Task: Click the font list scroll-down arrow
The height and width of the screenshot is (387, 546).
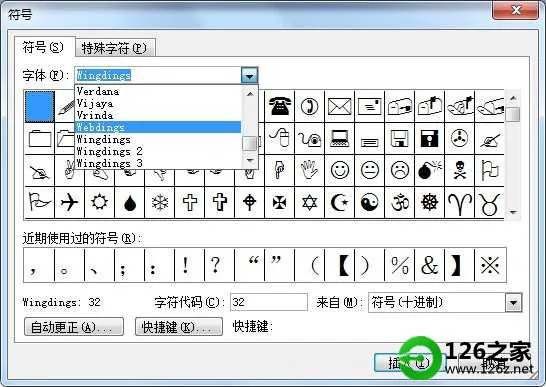Action: tap(250, 160)
